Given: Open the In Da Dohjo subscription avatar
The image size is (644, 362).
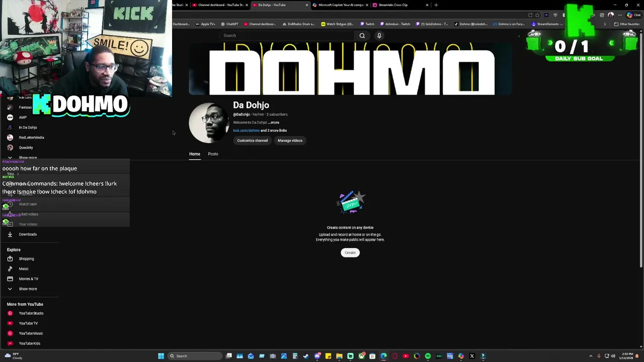Looking at the screenshot, I should pos(10,127).
